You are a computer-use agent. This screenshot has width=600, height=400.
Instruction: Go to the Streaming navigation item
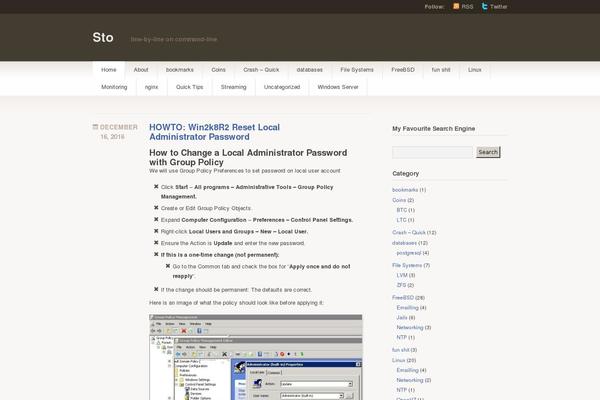pyautogui.click(x=233, y=87)
